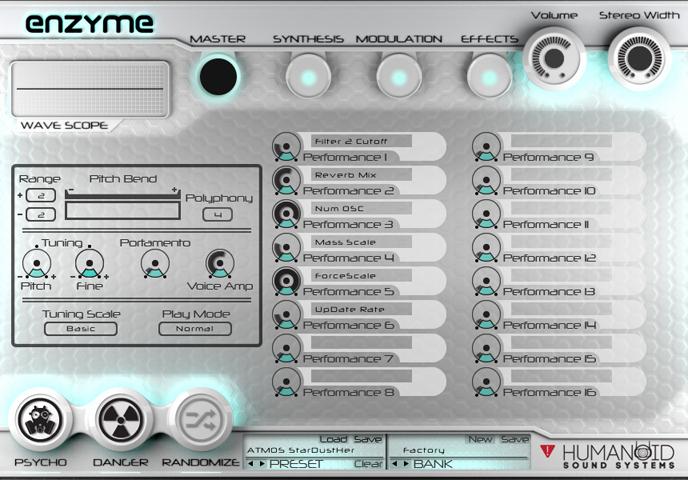The width and height of the screenshot is (688, 480).
Task: Click the Performance 16 knob
Action: (x=486, y=382)
